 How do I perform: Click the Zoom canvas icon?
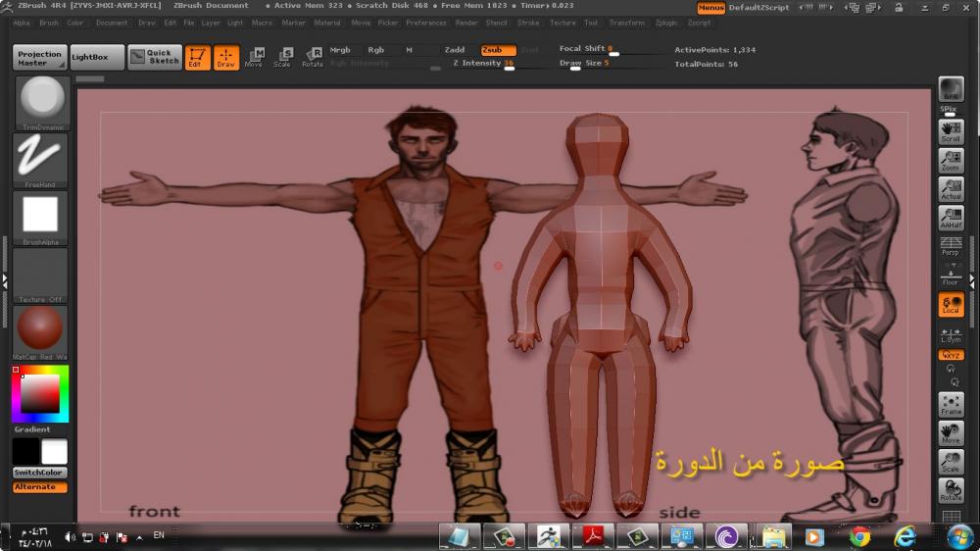pyautogui.click(x=951, y=161)
